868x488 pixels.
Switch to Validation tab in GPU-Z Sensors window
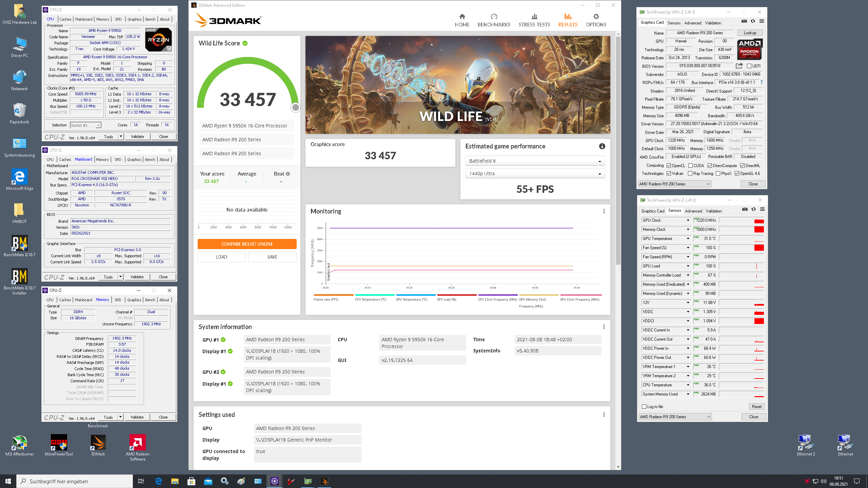pyautogui.click(x=713, y=211)
